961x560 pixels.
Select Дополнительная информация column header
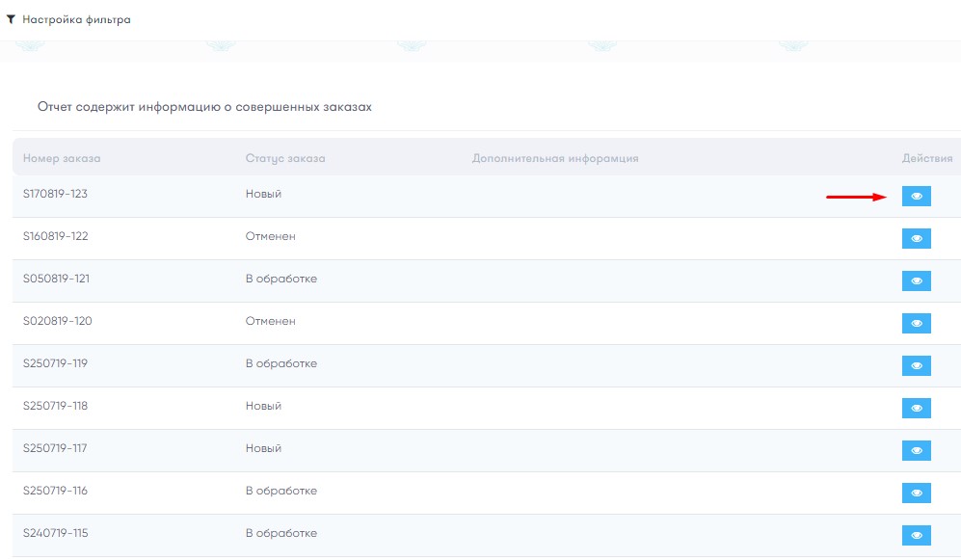point(554,158)
